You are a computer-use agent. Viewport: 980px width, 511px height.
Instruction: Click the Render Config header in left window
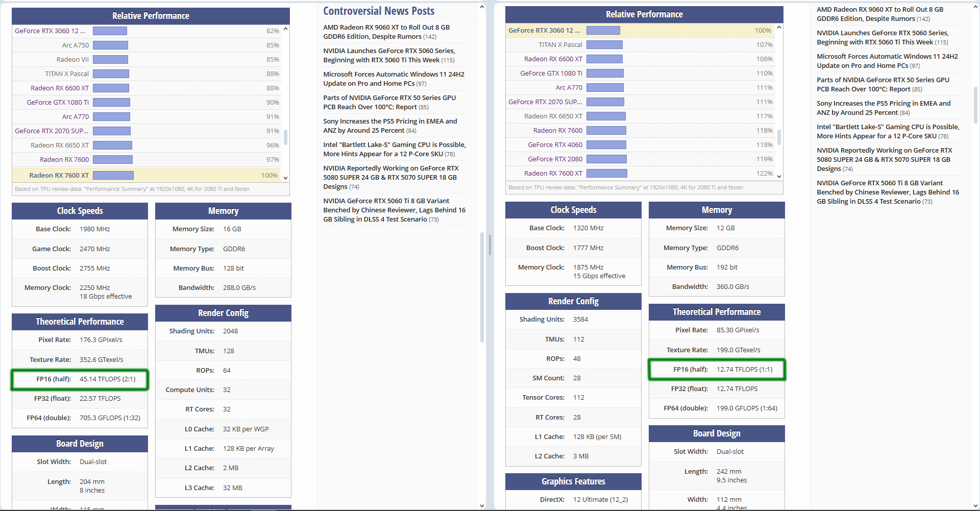(x=223, y=313)
